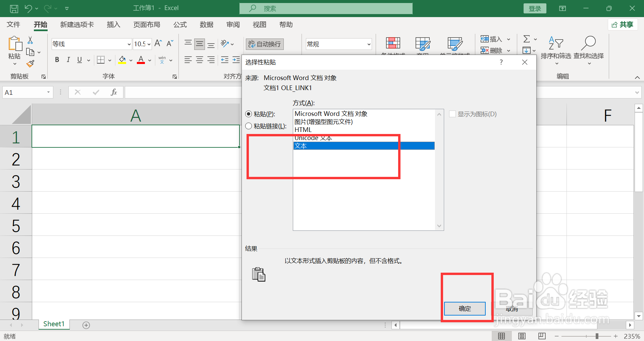Click the align left icon
This screenshot has width=644, height=341.
tap(188, 60)
